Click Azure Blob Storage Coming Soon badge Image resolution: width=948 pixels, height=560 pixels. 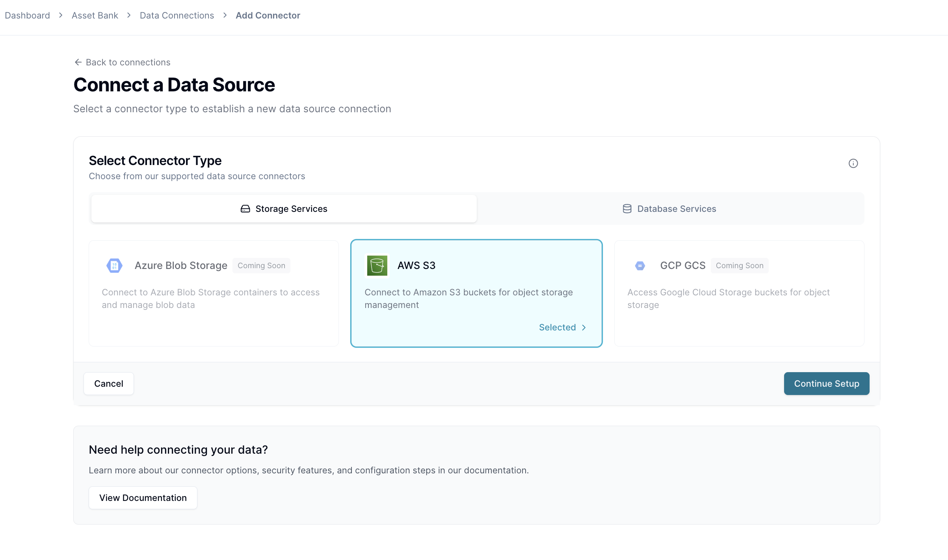(261, 266)
